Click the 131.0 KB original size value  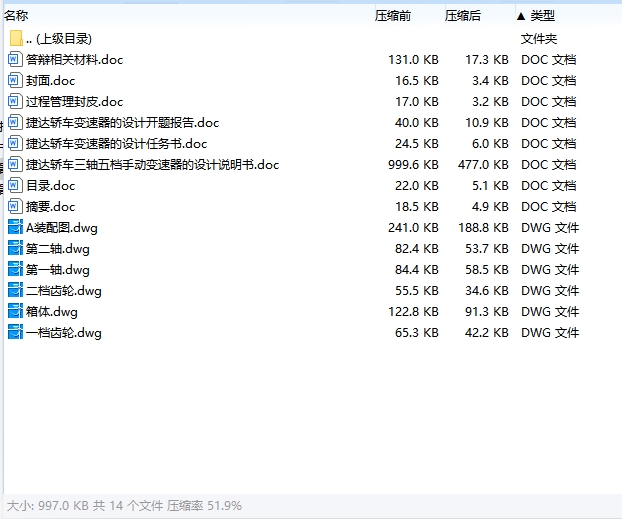(x=413, y=60)
